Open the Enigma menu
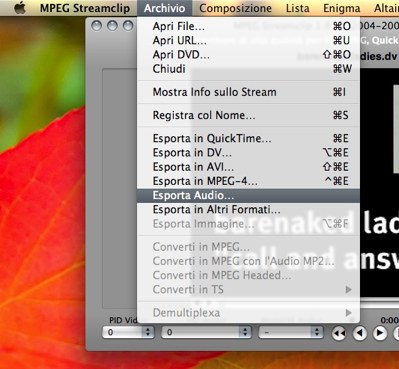Viewport: 399px width, 369px height. pos(342,8)
